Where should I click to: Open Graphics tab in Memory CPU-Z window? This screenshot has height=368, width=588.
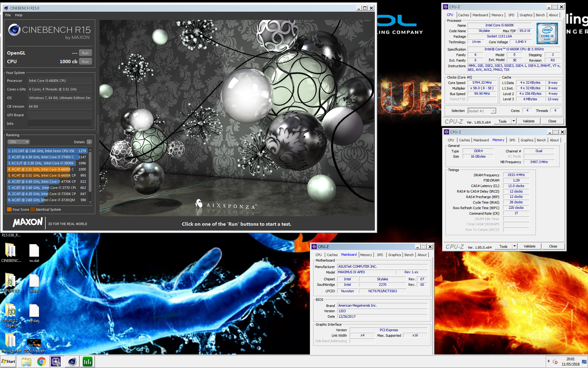click(527, 140)
